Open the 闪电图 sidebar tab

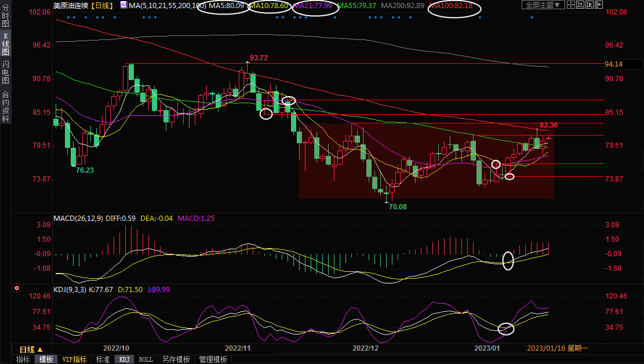(6, 72)
